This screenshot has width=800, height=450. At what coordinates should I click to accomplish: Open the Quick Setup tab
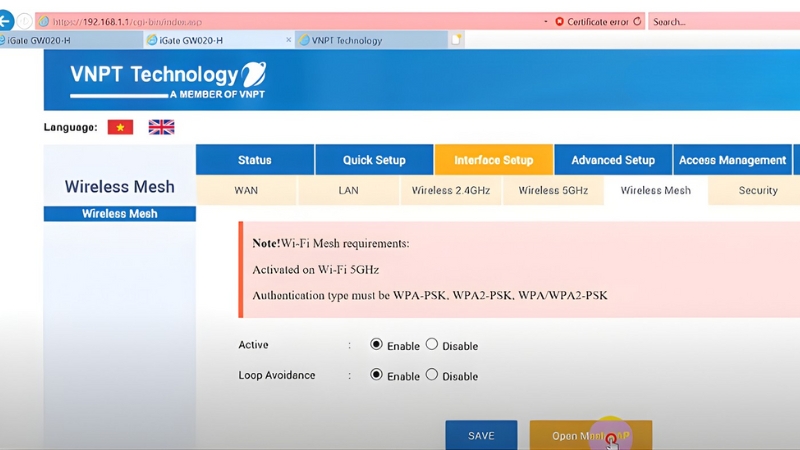click(374, 160)
